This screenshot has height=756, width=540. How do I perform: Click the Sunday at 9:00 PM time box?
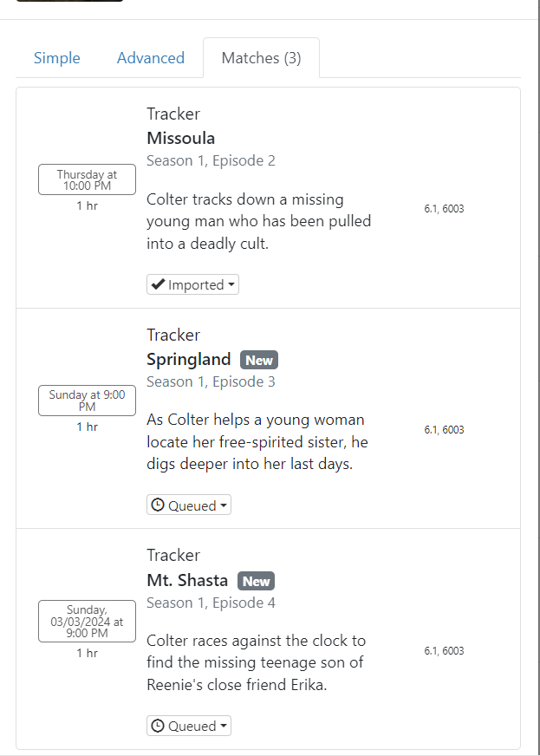87,401
